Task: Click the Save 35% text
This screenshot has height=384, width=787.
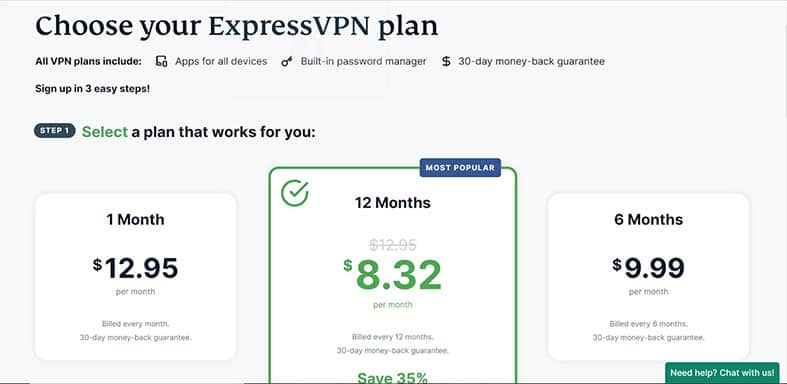Action: pos(392,377)
